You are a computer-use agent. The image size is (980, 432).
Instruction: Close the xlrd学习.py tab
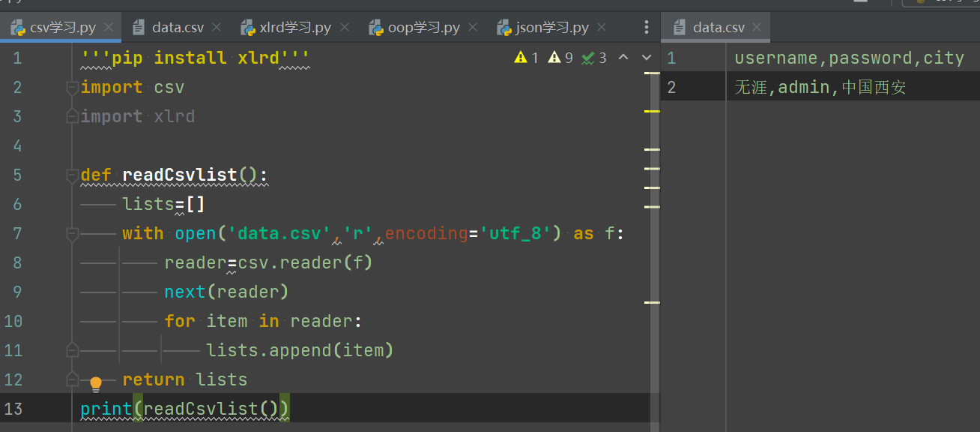tap(345, 28)
